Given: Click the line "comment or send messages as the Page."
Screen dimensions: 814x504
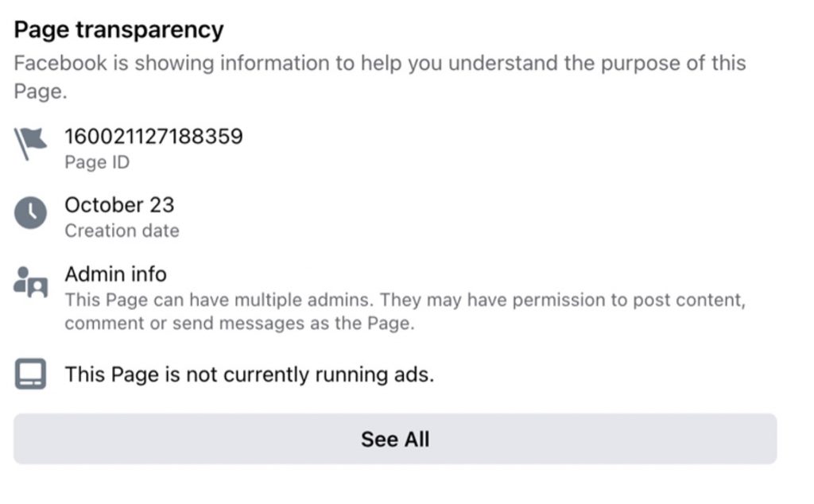Looking at the screenshot, I should [239, 324].
